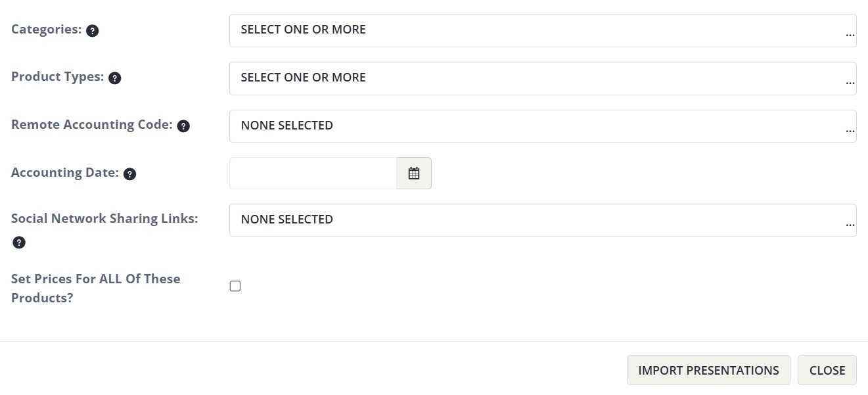Viewport: 868px width, 395px height.
Task: Click the Accounting Date question mark icon
Action: tap(129, 174)
